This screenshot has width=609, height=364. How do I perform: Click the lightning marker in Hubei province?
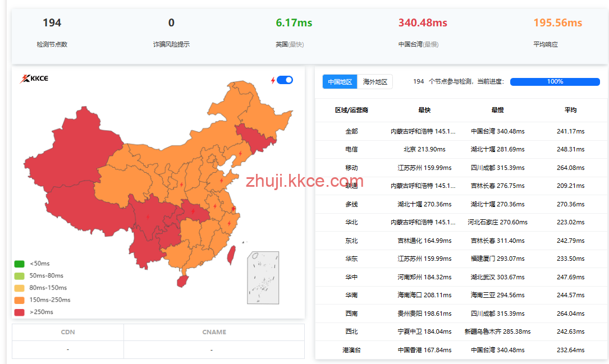[193, 211]
